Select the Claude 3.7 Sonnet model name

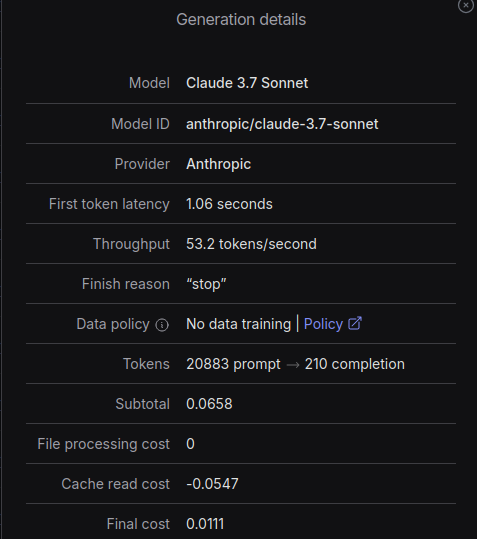coord(247,83)
